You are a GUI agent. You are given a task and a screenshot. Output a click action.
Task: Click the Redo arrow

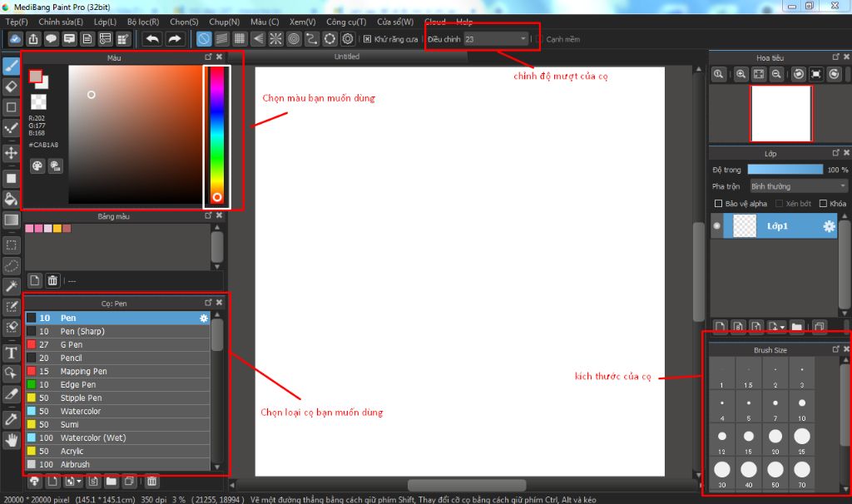click(x=175, y=39)
